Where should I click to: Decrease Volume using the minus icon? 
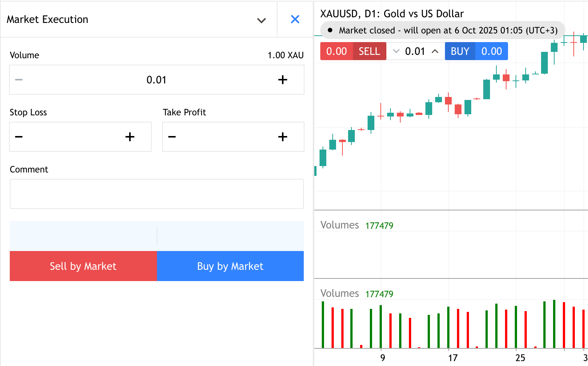pos(18,80)
